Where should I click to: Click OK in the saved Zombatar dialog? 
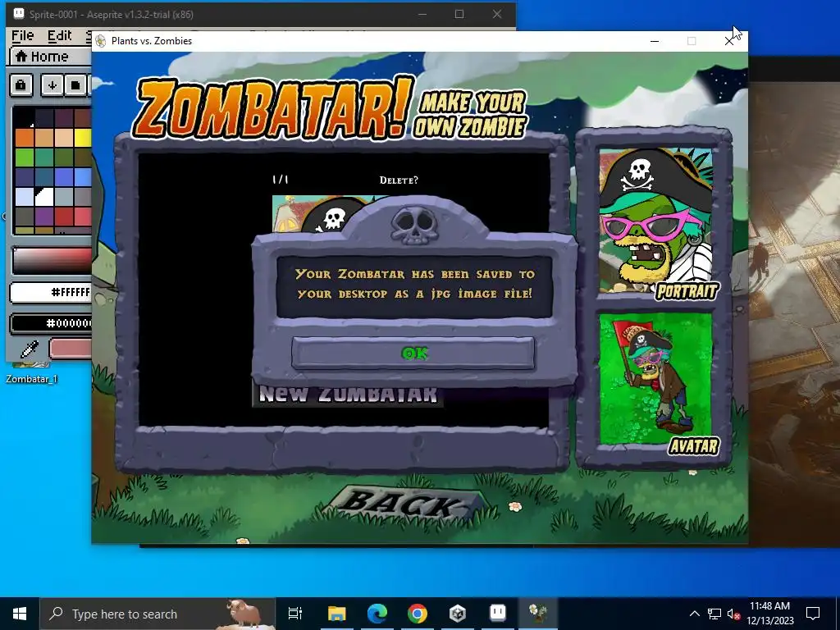click(x=413, y=353)
